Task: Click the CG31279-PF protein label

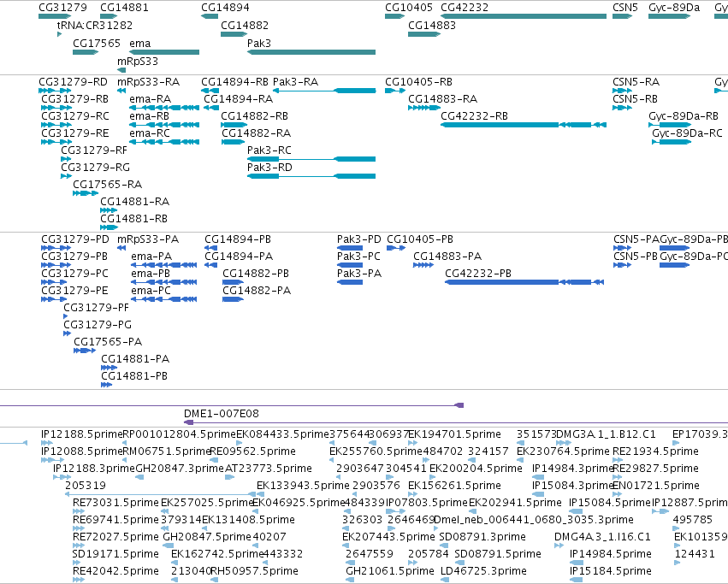Action: [96, 307]
